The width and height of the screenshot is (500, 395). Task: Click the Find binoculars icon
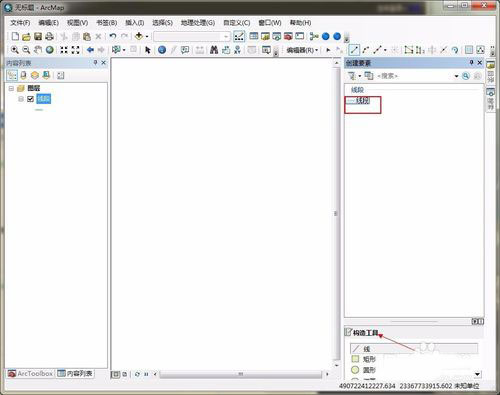pyautogui.click(x=214, y=50)
